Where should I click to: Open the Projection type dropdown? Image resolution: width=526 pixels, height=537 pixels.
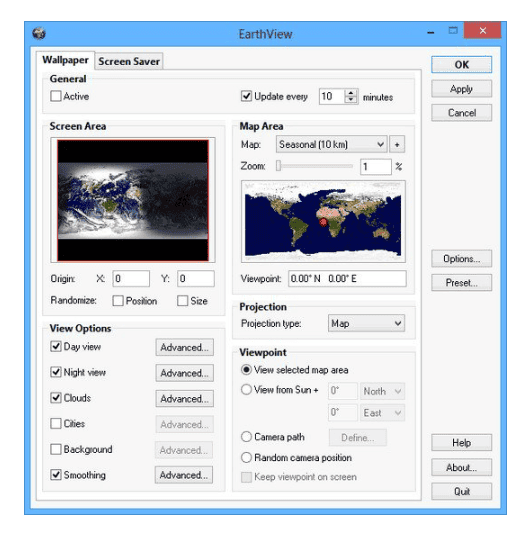coord(366,323)
